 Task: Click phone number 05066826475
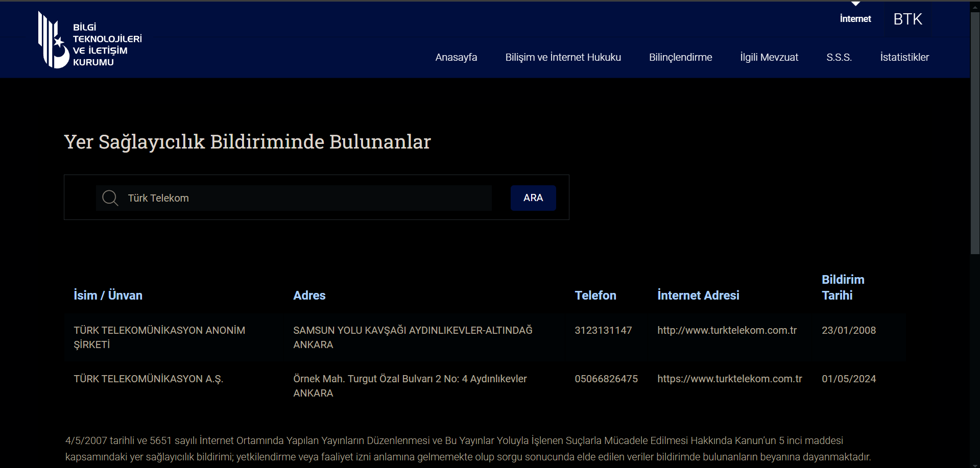coord(606,379)
